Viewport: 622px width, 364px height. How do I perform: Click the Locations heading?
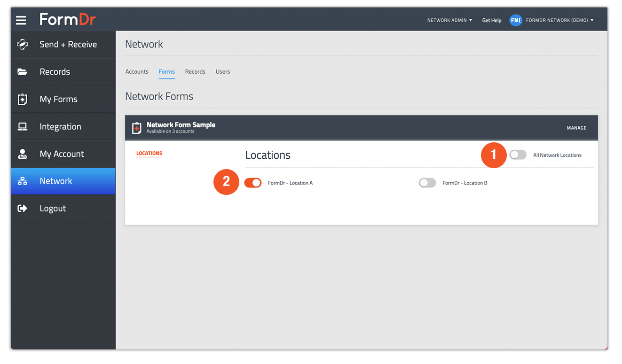pos(268,155)
